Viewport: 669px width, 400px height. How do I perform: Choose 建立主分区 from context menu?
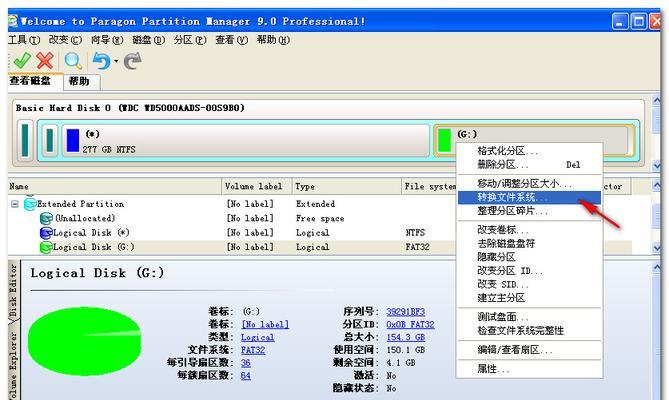pyautogui.click(x=529, y=298)
